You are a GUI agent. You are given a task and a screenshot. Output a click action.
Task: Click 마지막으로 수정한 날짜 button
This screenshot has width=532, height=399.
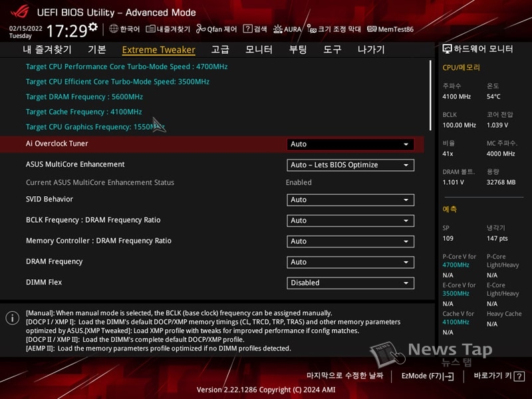(x=344, y=376)
